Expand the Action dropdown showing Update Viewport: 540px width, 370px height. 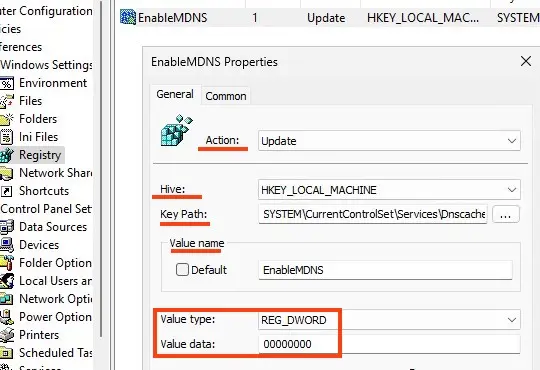pyautogui.click(x=389, y=141)
